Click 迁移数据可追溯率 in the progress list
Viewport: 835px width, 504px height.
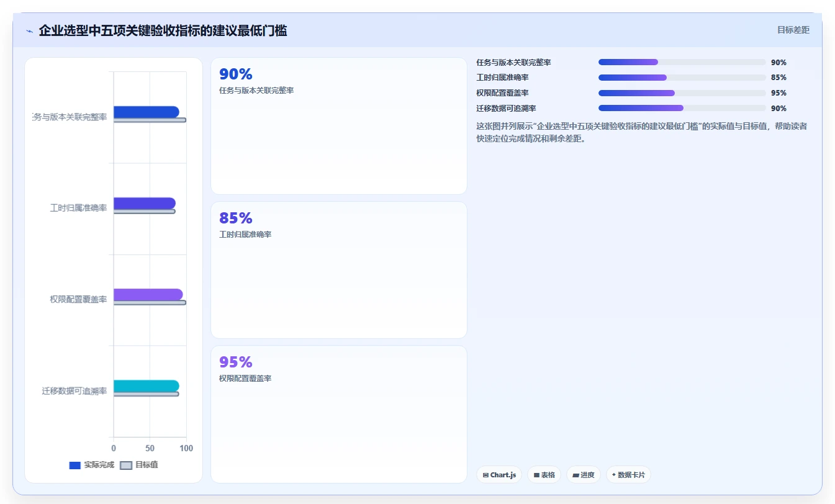point(507,108)
